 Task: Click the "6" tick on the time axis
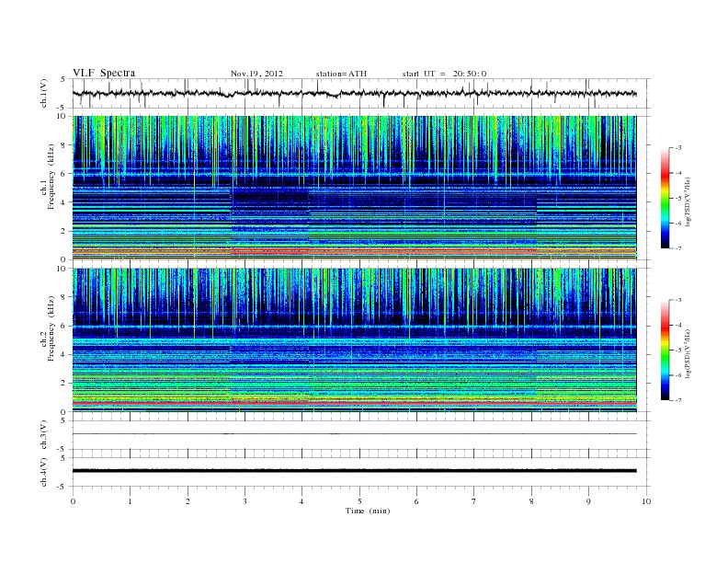click(x=416, y=501)
